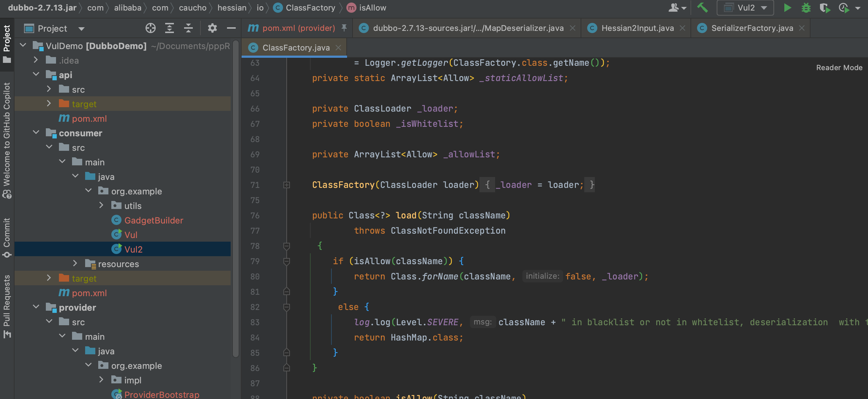Open the Project tool window stripe

point(7,44)
